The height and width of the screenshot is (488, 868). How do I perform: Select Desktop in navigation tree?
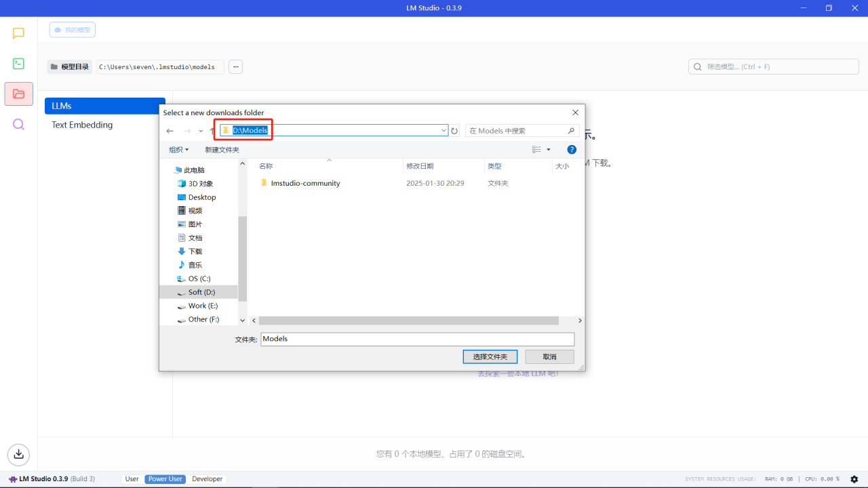tap(201, 197)
